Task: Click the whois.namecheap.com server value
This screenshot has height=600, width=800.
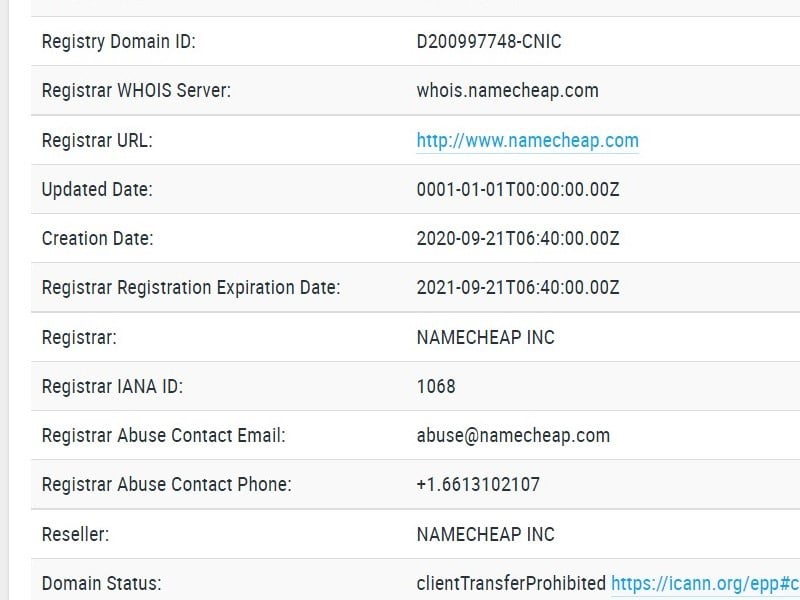Action: (x=507, y=91)
